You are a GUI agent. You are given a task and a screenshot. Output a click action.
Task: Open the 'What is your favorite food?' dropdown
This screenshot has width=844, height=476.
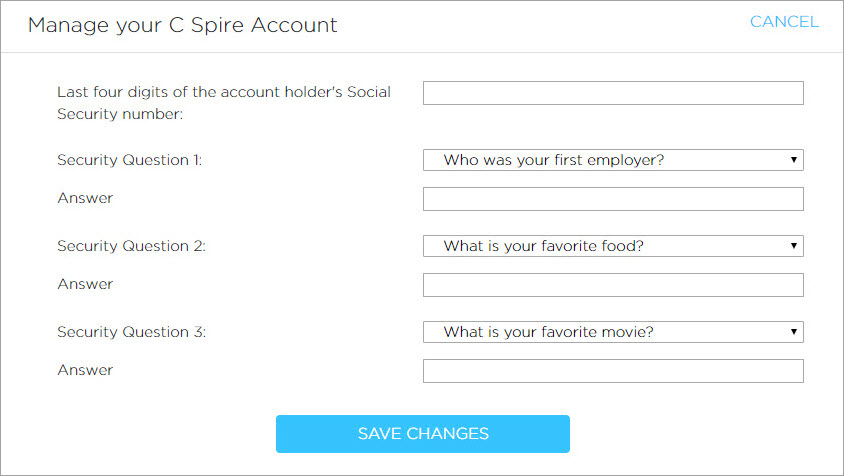pos(613,246)
